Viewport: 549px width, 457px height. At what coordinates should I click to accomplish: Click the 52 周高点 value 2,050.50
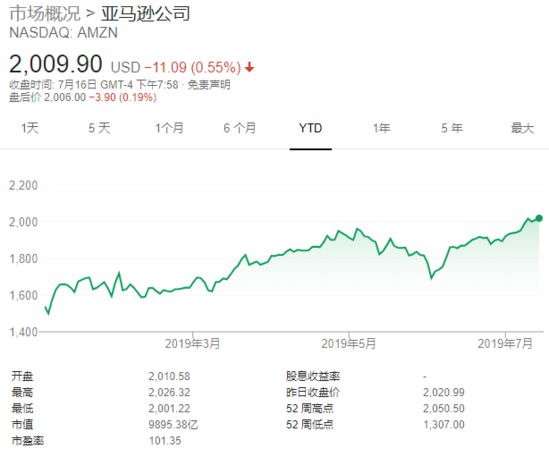pyautogui.click(x=444, y=408)
